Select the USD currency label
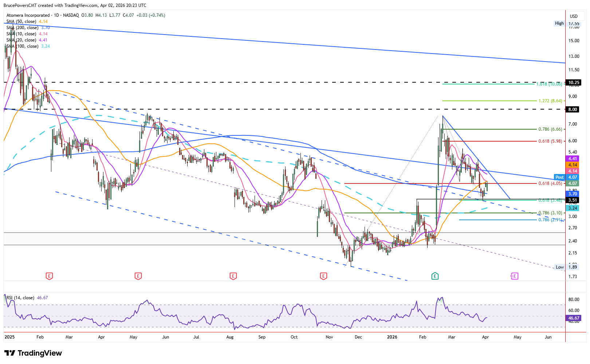Image resolution: width=590 pixels, height=364 pixels. [x=574, y=16]
